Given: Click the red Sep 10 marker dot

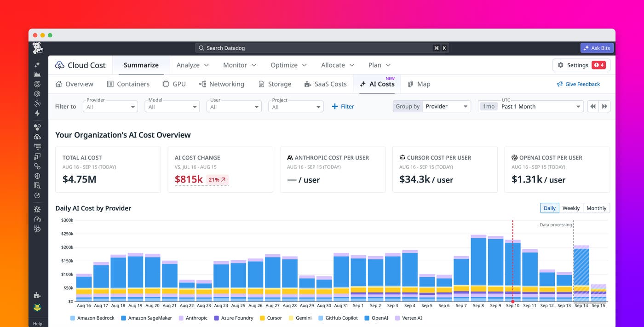Looking at the screenshot, I should click(x=513, y=301).
